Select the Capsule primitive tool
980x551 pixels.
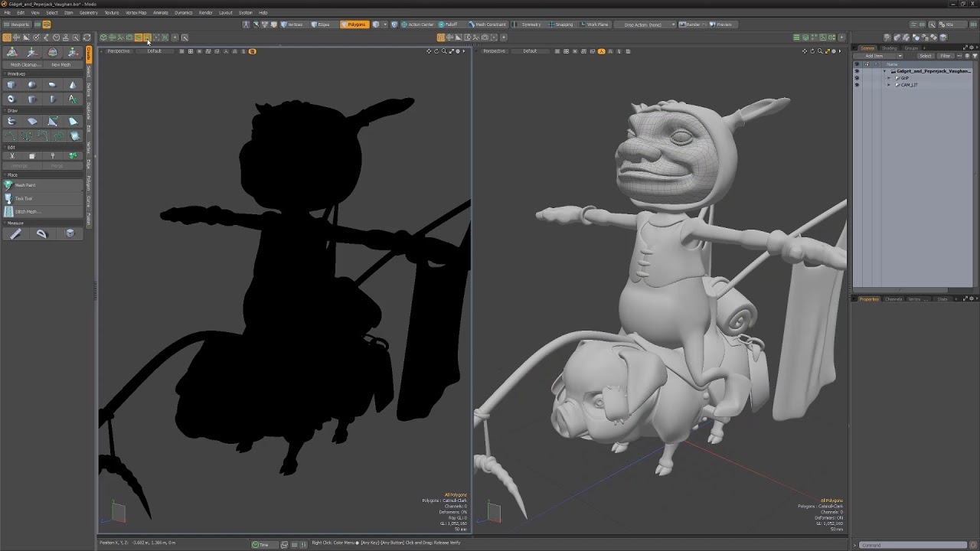pos(52,99)
